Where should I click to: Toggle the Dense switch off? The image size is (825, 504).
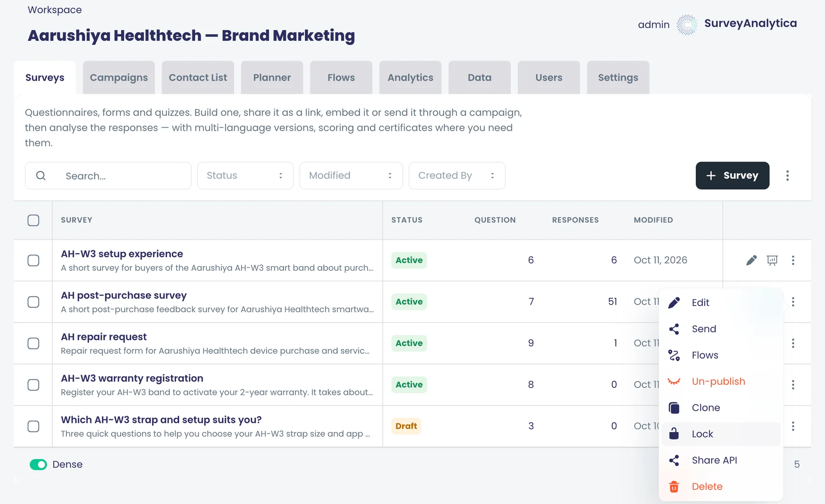pyautogui.click(x=38, y=465)
